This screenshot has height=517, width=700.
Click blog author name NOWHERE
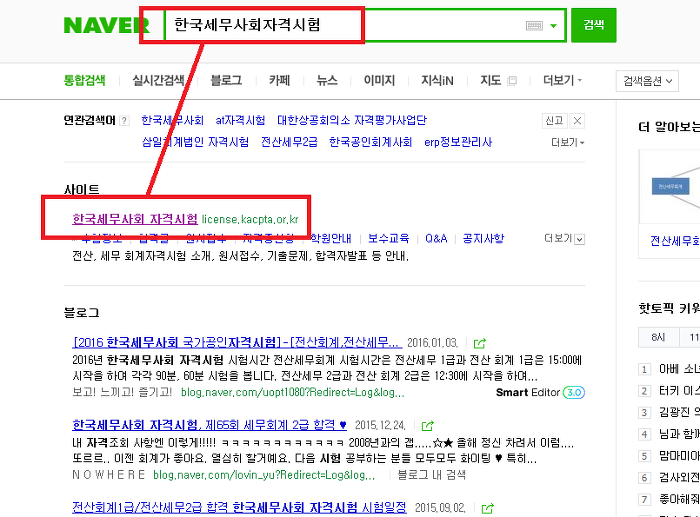(108, 475)
